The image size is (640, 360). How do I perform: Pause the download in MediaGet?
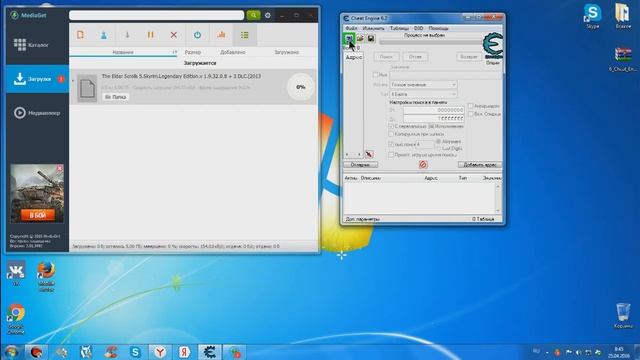[x=151, y=35]
